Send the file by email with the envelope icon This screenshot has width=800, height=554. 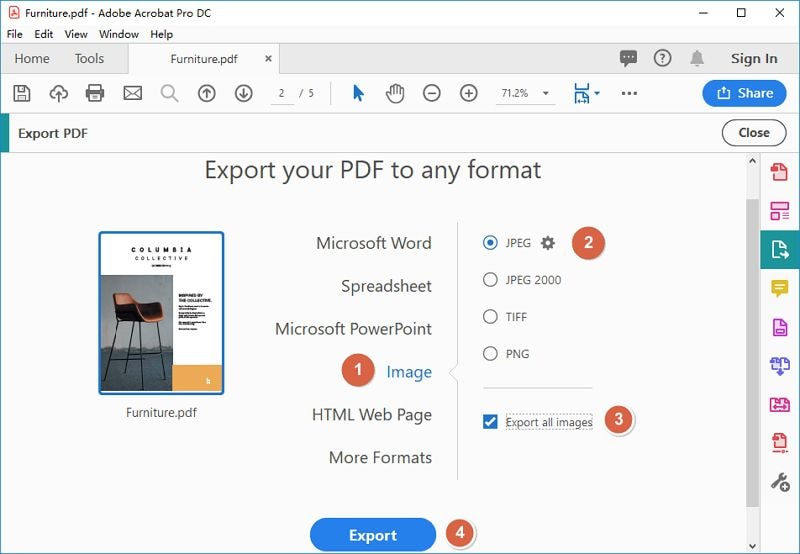[x=133, y=93]
